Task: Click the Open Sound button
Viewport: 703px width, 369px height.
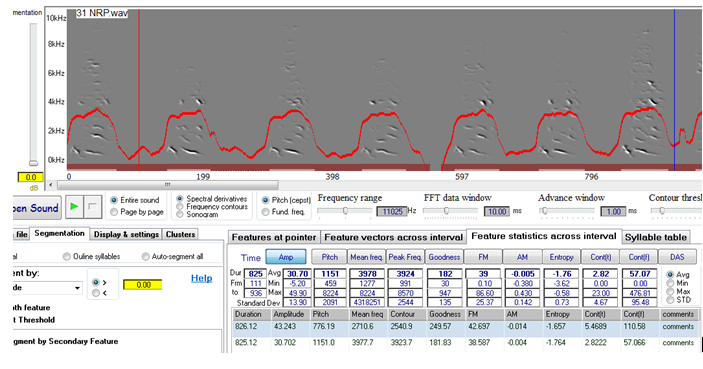Action: pyautogui.click(x=37, y=208)
